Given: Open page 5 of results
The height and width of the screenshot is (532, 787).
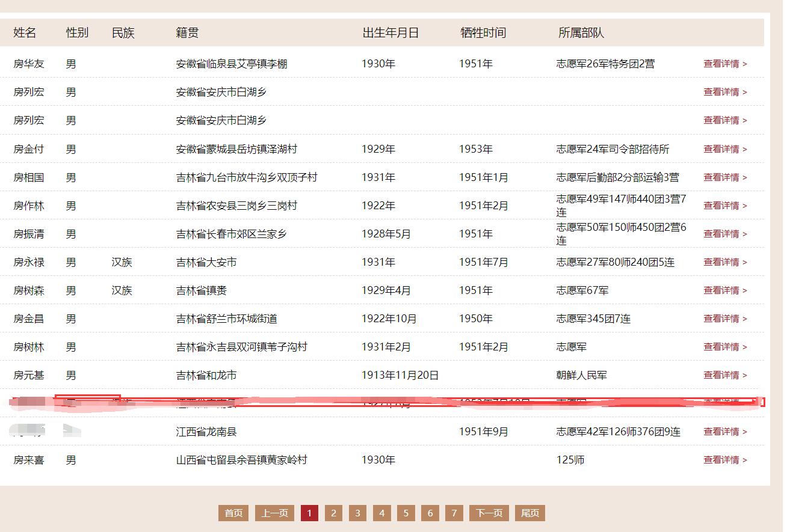Looking at the screenshot, I should (x=406, y=513).
